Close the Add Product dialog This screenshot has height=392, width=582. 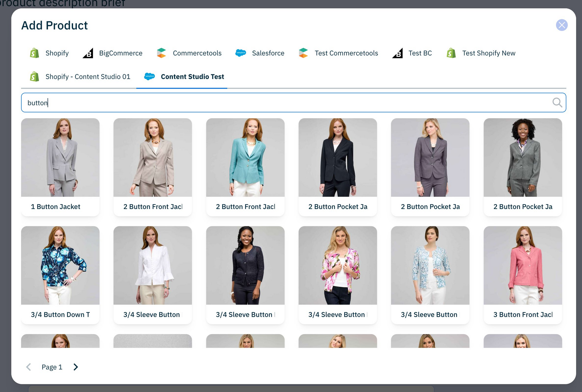click(x=562, y=25)
